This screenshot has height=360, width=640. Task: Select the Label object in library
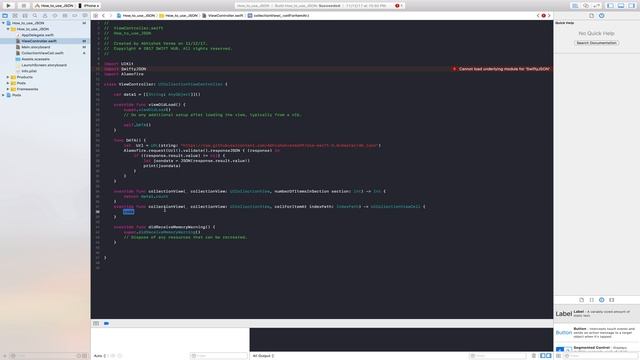[597, 313]
